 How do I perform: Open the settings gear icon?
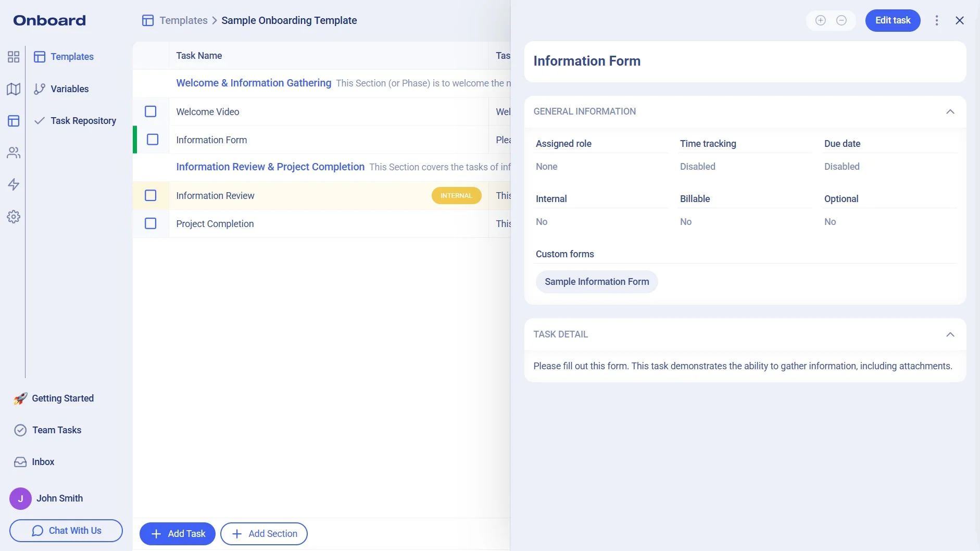pyautogui.click(x=14, y=217)
